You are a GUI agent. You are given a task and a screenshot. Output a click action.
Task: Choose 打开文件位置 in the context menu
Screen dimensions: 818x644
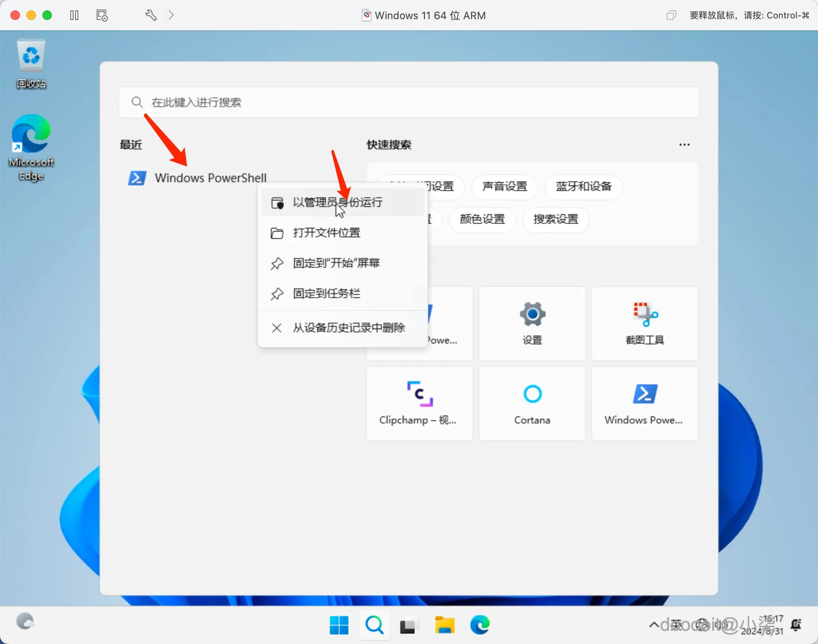[326, 233]
